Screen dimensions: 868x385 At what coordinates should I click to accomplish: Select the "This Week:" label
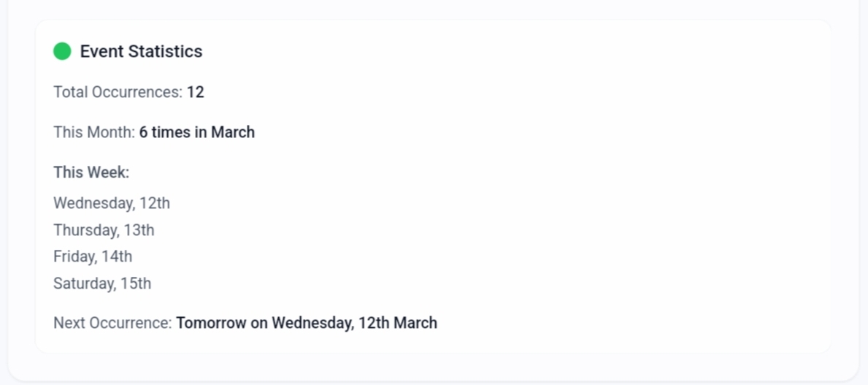coord(91,172)
